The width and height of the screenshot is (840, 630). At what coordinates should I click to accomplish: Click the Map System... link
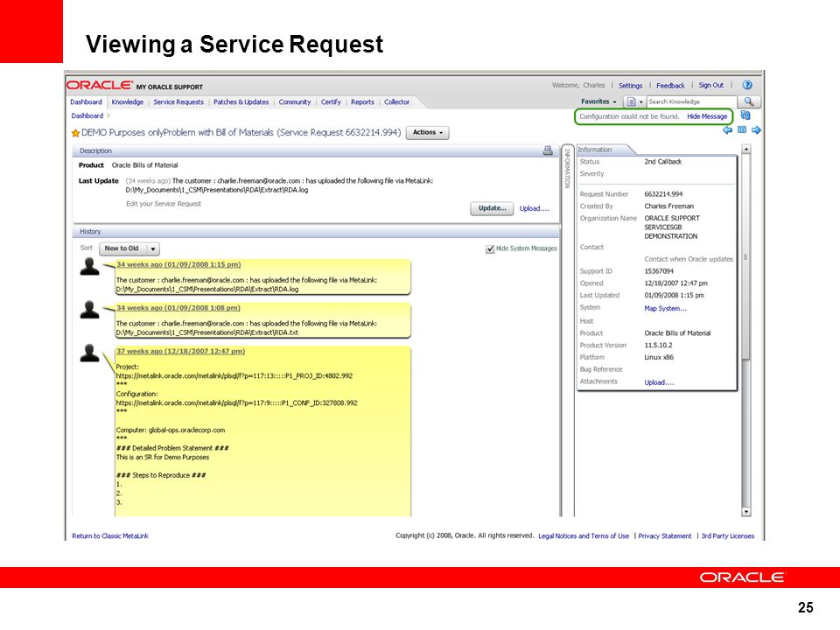665,309
